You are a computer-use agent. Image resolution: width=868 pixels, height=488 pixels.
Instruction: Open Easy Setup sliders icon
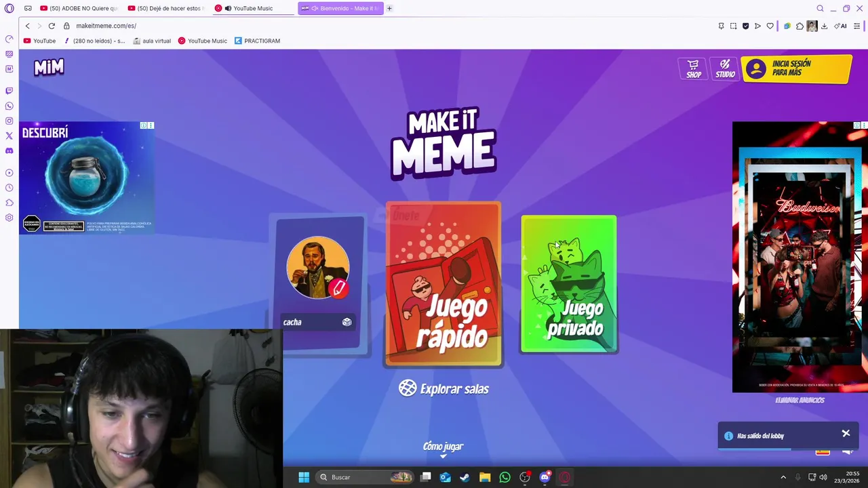857,26
